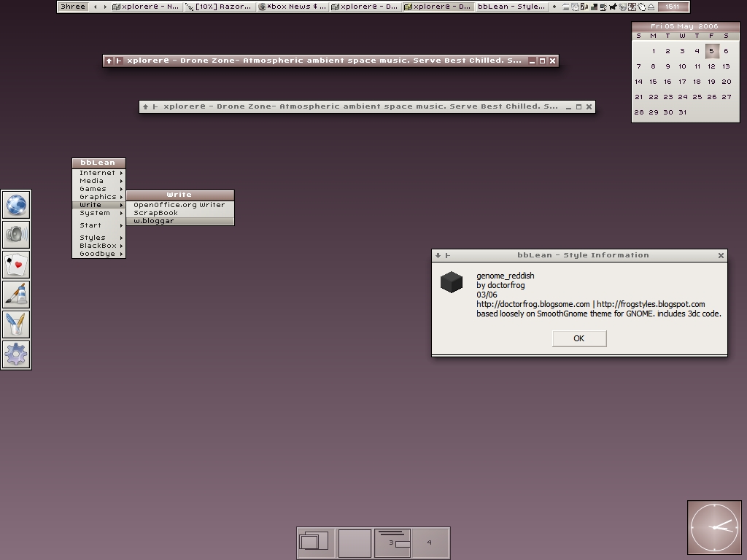
Task: Toggle the pin arrow on Style Information titlebar
Action: (x=438, y=255)
